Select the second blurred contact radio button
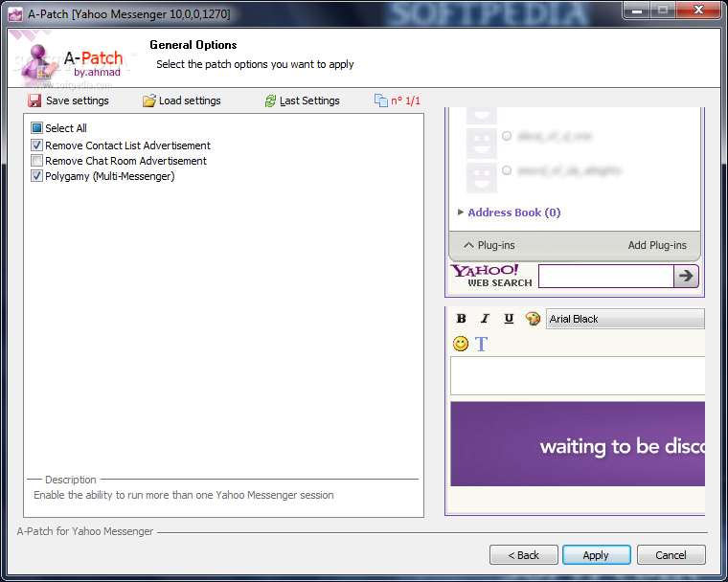Viewport: 728px width, 582px height. point(507,170)
